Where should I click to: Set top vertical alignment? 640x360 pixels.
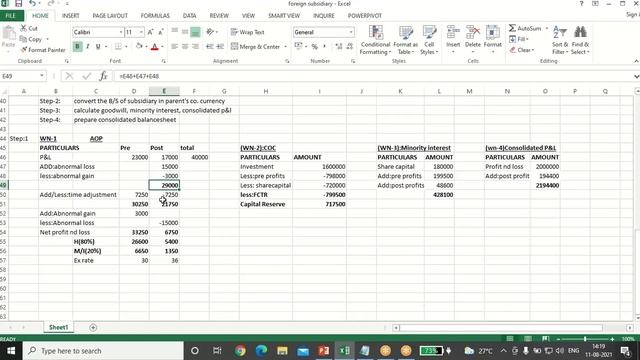[x=175, y=32]
